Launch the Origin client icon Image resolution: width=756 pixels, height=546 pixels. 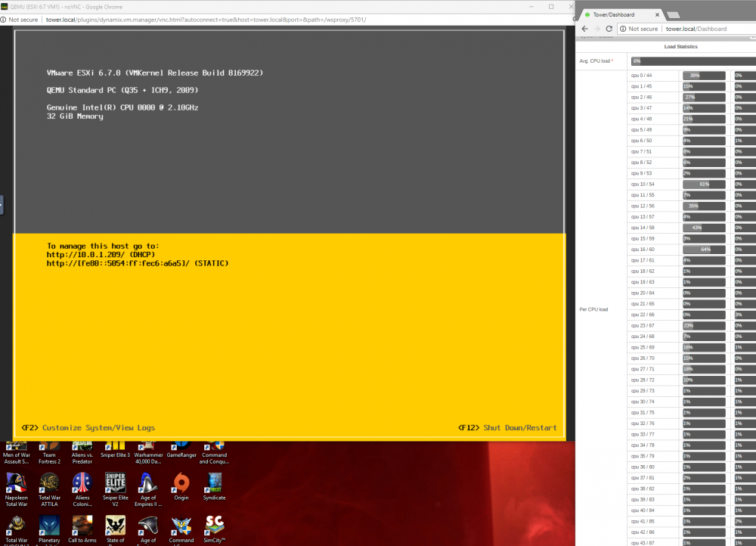(181, 486)
